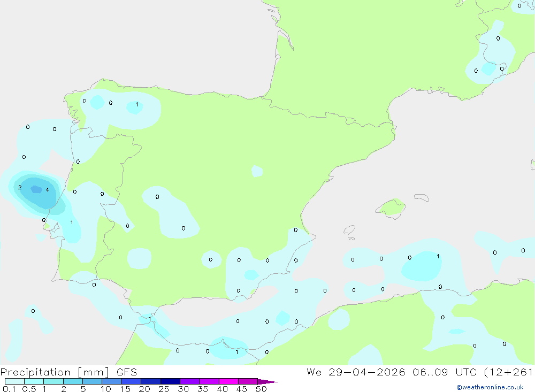Pick the 25–30 mm navy legend swatch
Viewport: 535px width, 392px height.
pyautogui.click(x=170, y=381)
